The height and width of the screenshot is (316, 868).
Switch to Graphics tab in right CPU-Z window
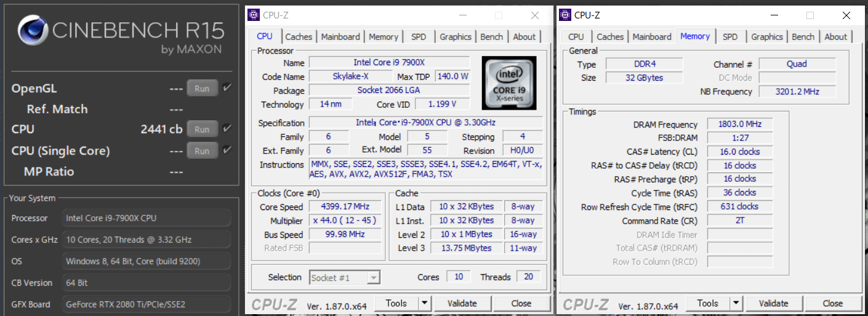(x=767, y=37)
